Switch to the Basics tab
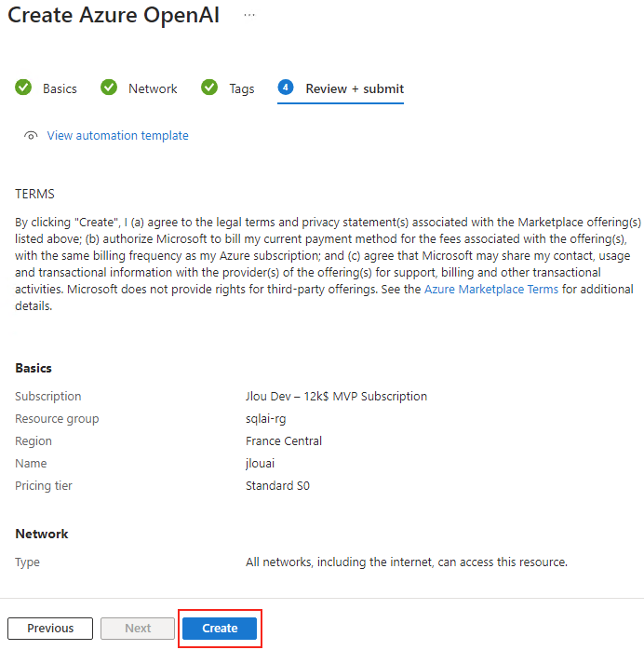644x650 pixels. pos(60,88)
